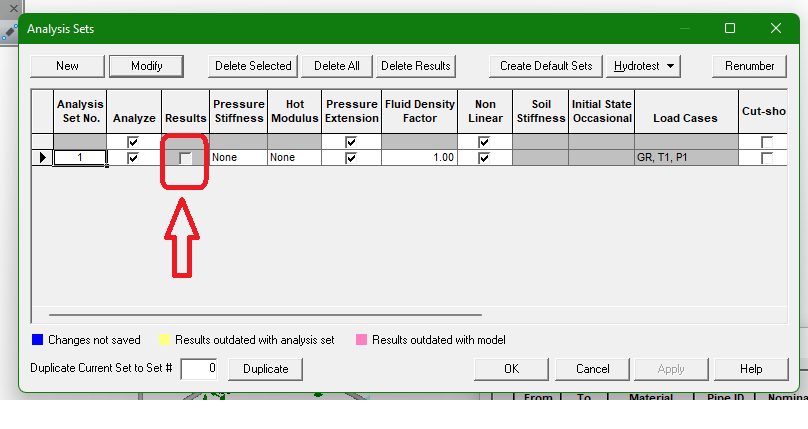Open the Hydrotest dropdown arrow
This screenshot has width=808, height=429.
coord(670,66)
